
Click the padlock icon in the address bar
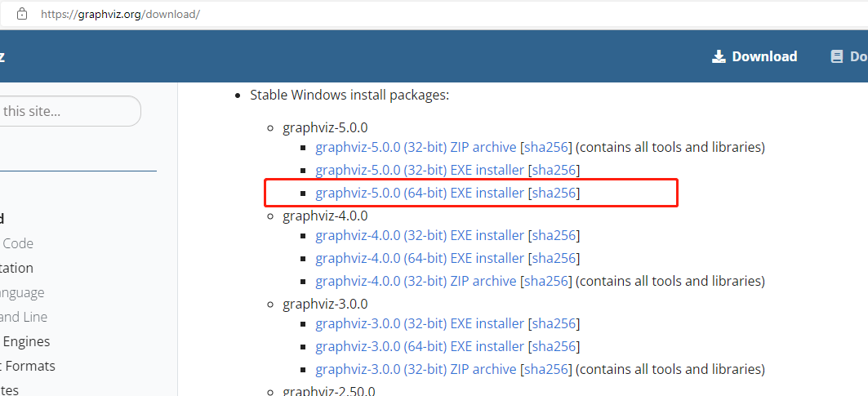[22, 14]
